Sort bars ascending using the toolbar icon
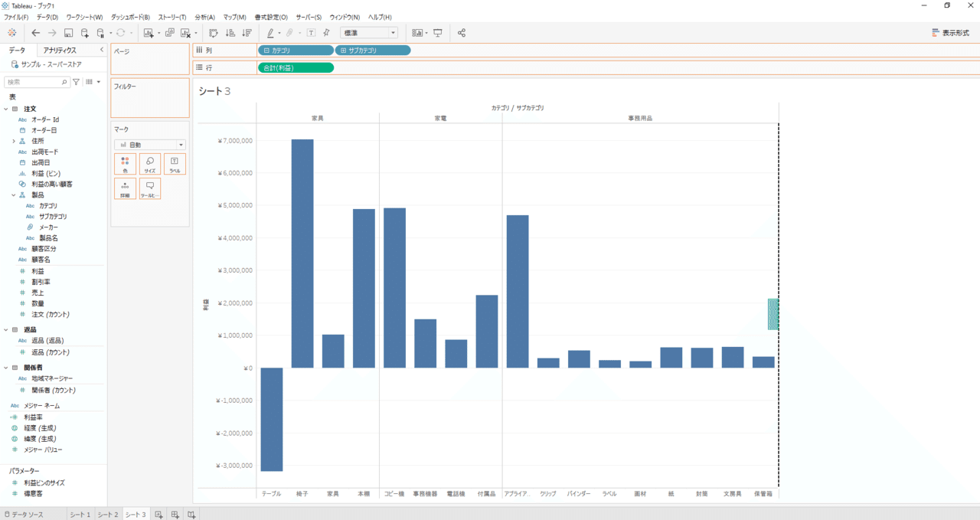980x520 pixels. tap(230, 33)
